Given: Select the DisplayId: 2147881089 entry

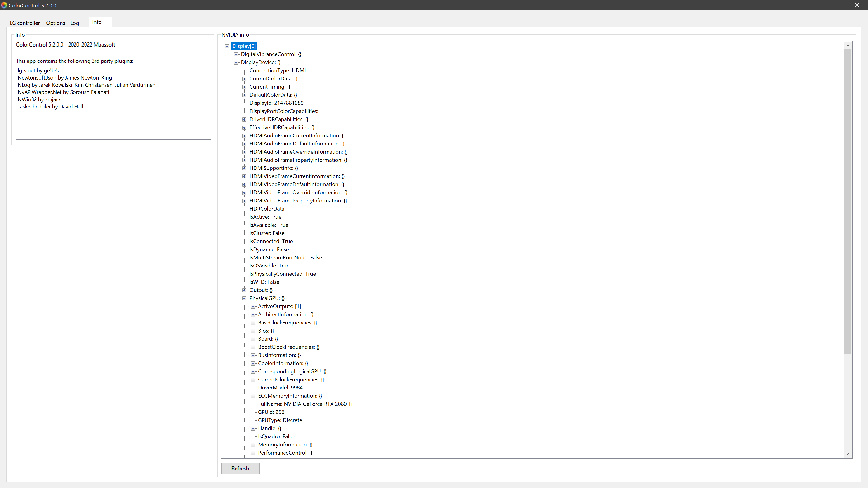Looking at the screenshot, I should [x=276, y=103].
